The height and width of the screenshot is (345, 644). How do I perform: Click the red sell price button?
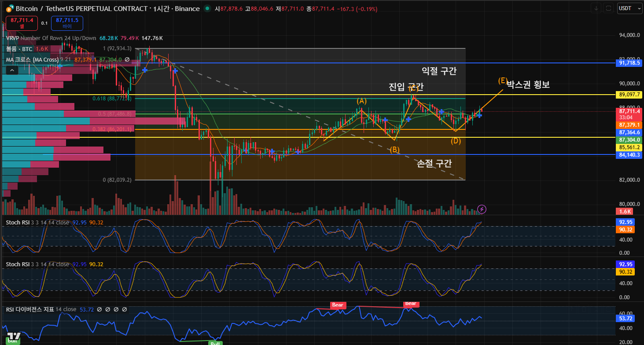point(22,23)
